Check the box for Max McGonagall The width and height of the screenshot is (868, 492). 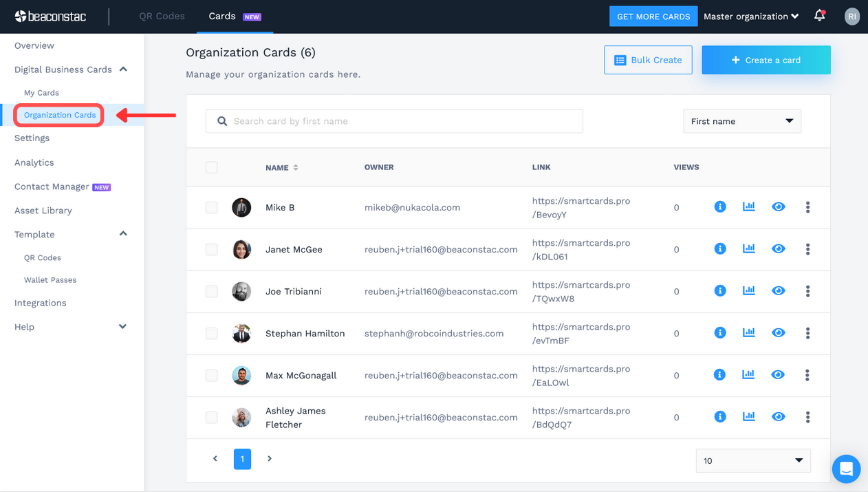212,375
